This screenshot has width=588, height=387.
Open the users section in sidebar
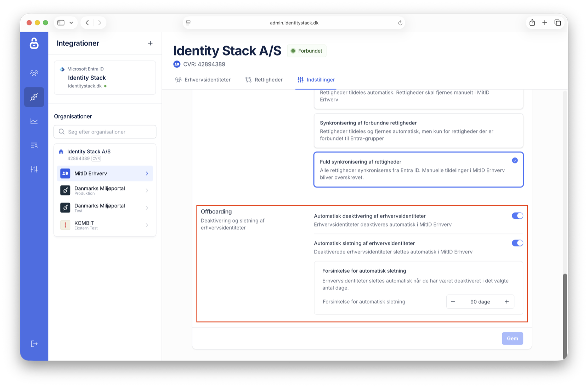point(34,73)
